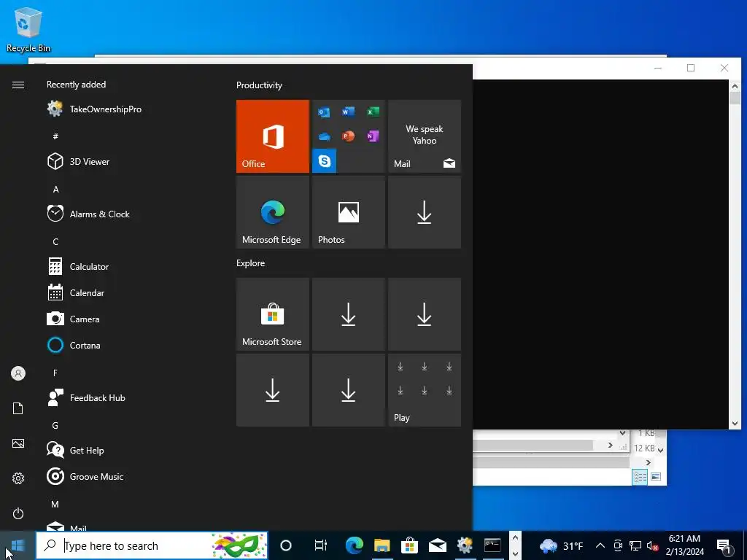The image size is (747, 560).
Task: Click the letter C section header
Action: 55,242
